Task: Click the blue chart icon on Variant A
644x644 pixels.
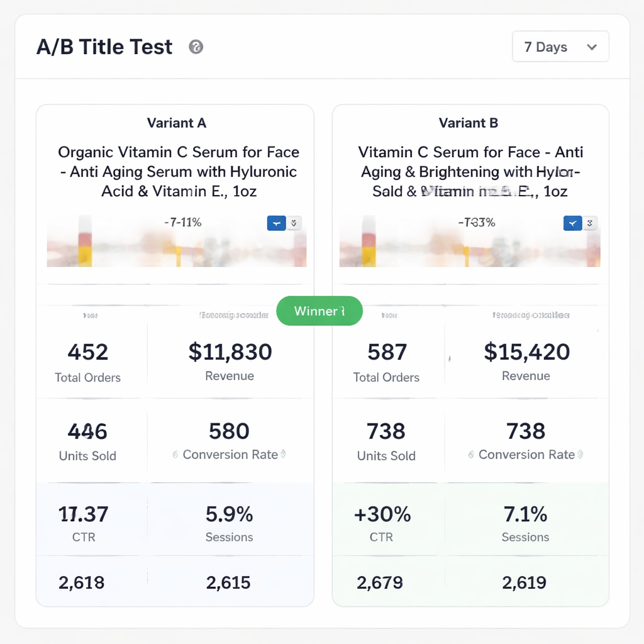Action: click(276, 223)
